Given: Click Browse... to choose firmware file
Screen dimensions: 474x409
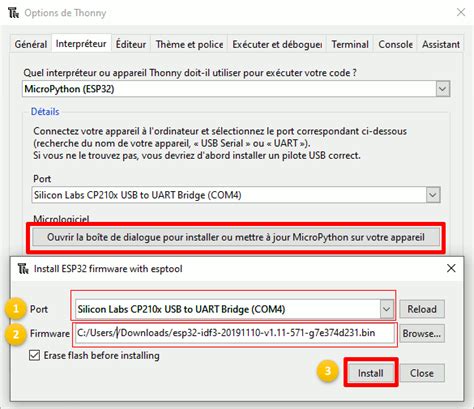Looking at the screenshot, I should pyautogui.click(x=422, y=333).
